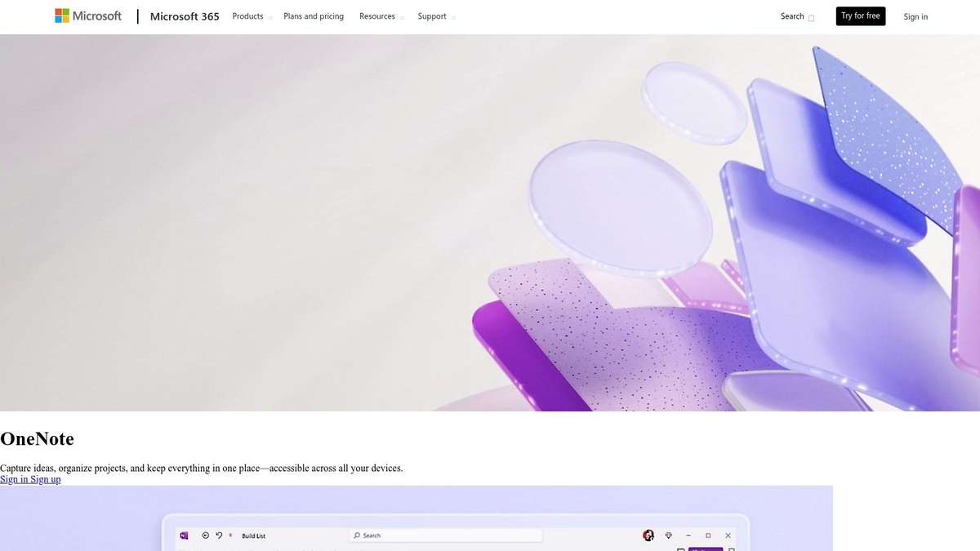This screenshot has width=980, height=551.
Task: Follow the Sign up link below the description
Action: coord(46,478)
